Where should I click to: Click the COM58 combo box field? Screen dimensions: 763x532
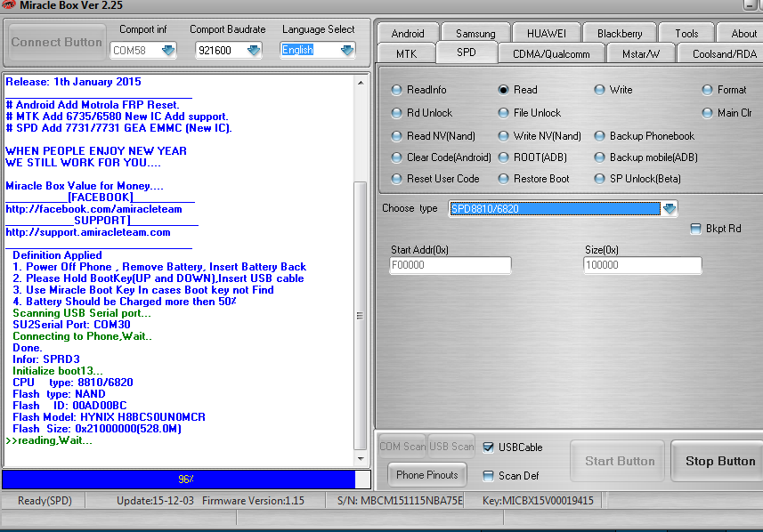(x=143, y=50)
